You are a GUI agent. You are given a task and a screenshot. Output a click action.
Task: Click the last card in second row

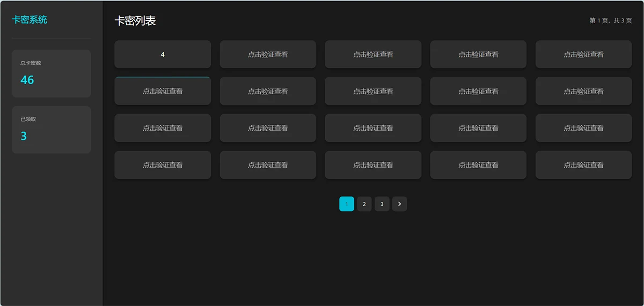[x=583, y=91]
